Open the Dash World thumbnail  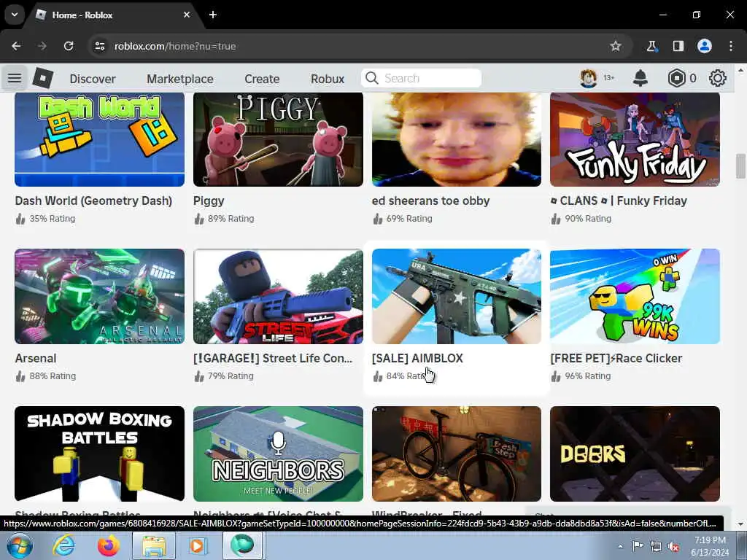point(99,139)
